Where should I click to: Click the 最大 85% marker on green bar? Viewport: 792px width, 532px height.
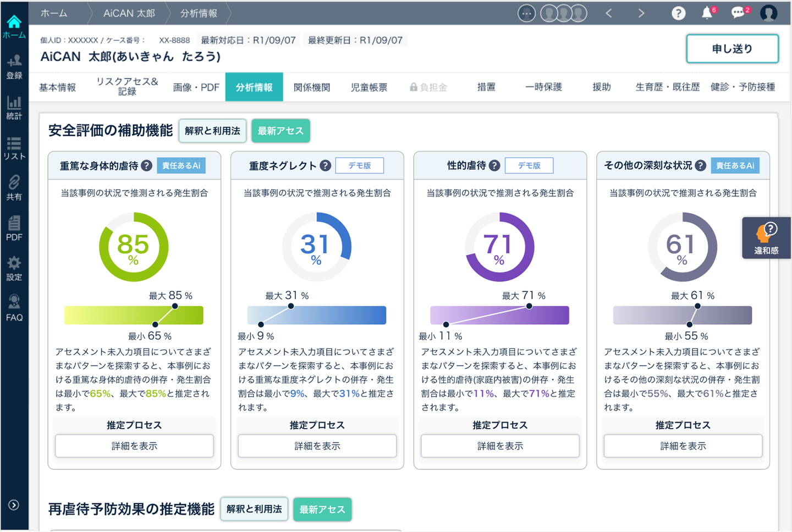pyautogui.click(x=175, y=306)
